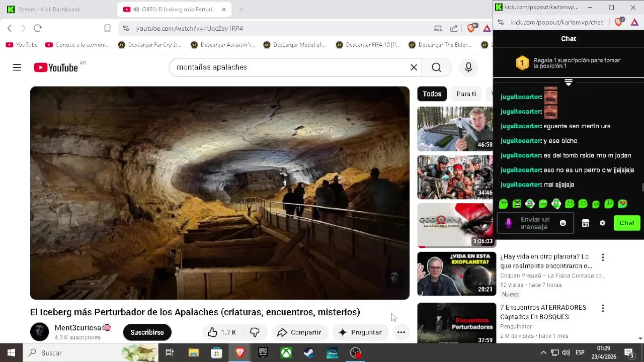Image resolution: width=644 pixels, height=362 pixels.
Task: Open the '7 Encuentros ATERRADORES' video title
Action: pos(543,312)
